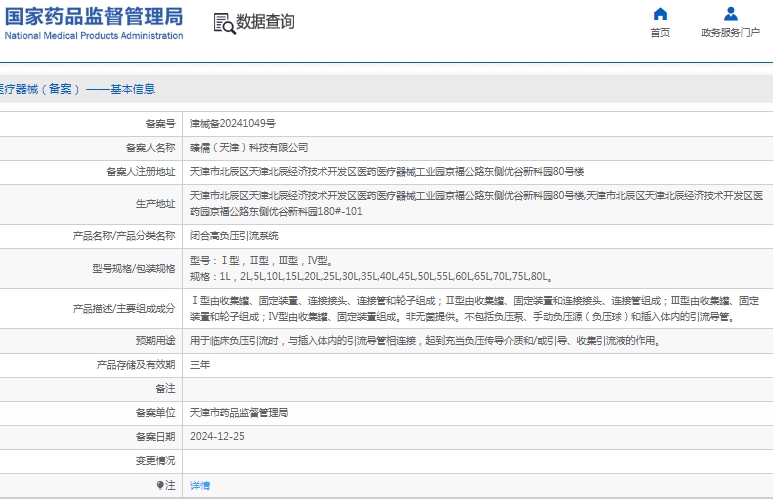Open the 政务服务门户 user portal icon
The image size is (773, 504).
[x=731, y=14]
